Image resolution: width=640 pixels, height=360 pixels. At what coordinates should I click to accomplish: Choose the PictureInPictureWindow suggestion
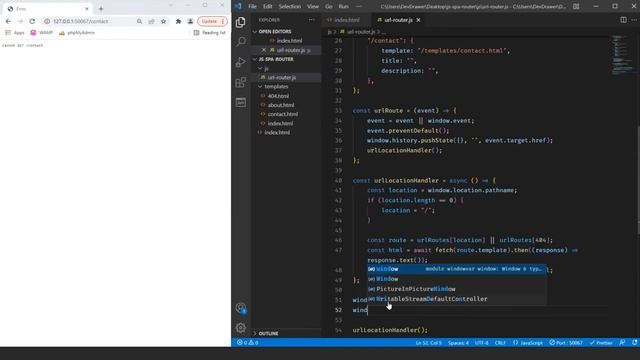click(457, 289)
